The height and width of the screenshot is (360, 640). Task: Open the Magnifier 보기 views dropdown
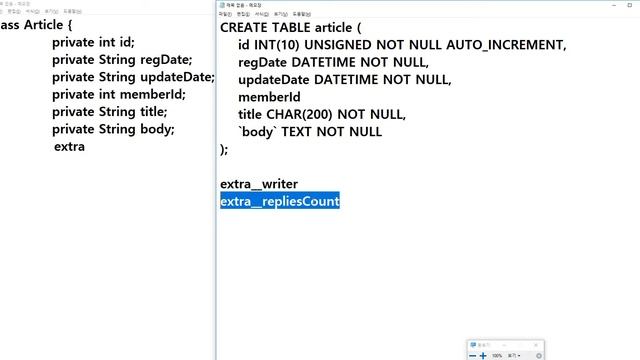click(514, 356)
